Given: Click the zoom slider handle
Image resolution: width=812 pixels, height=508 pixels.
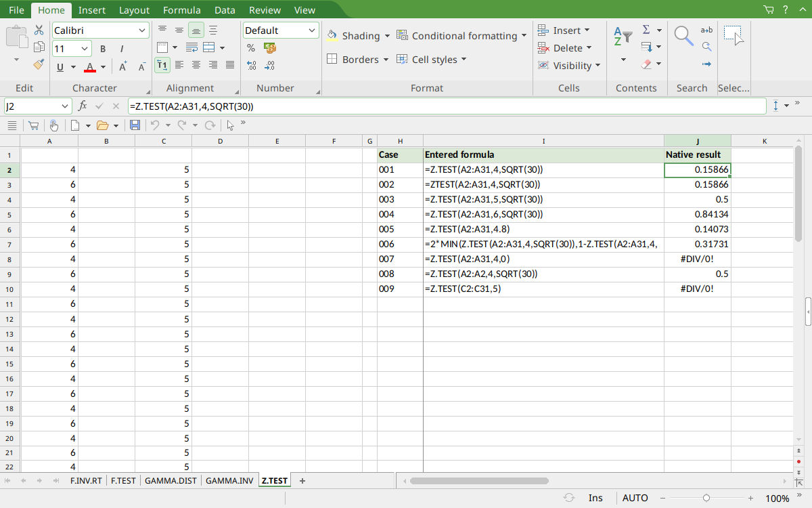Looking at the screenshot, I should [706, 498].
